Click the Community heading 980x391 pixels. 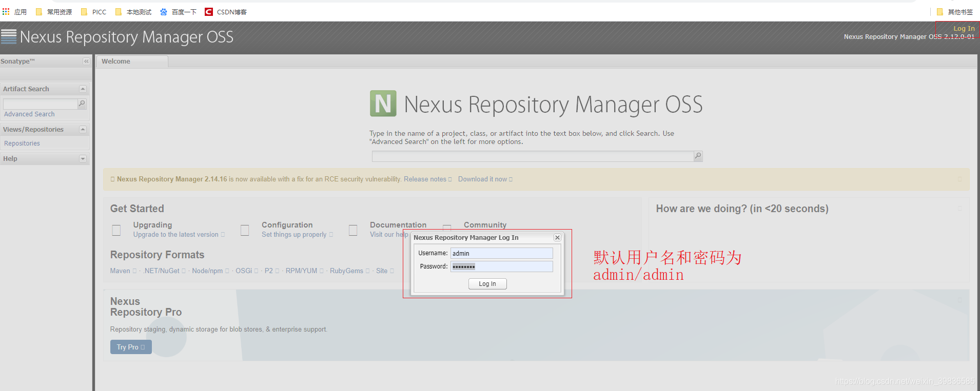[485, 225]
